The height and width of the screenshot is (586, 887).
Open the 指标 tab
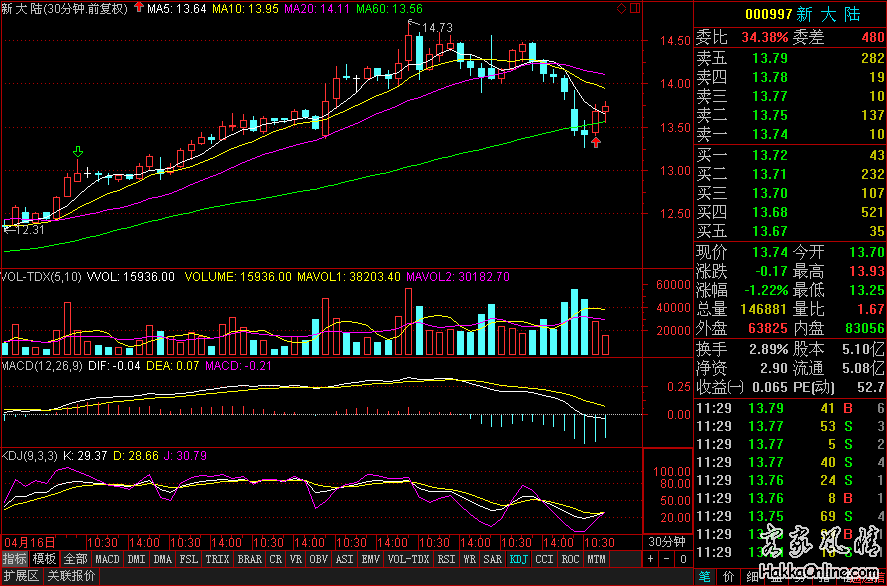tap(15, 559)
